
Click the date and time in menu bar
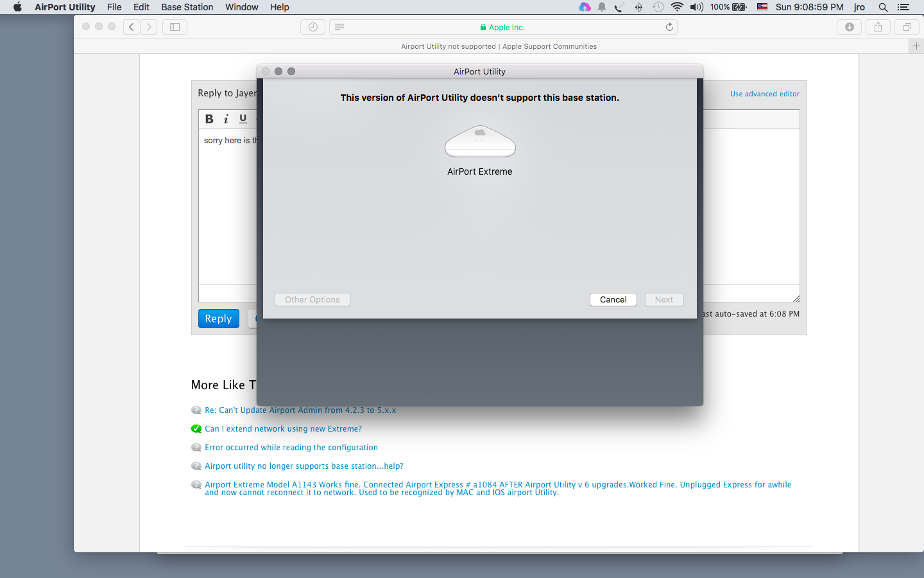(810, 7)
